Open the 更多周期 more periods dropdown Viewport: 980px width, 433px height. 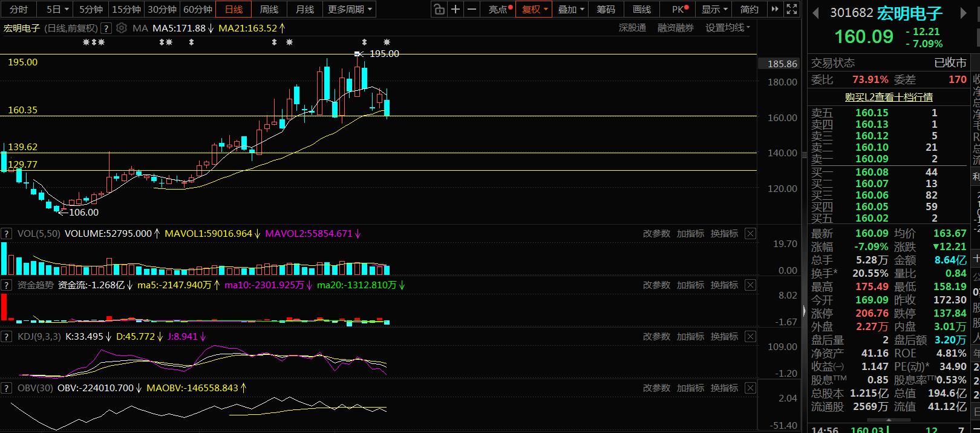[350, 9]
